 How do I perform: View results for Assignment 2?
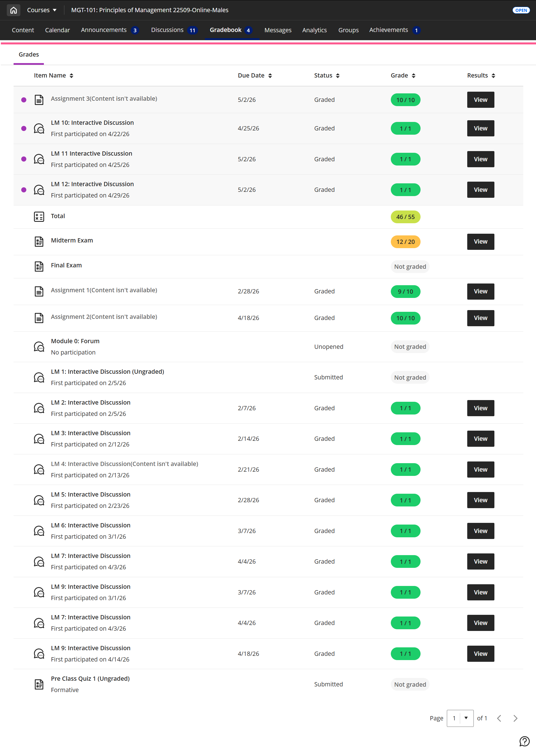[x=481, y=318]
